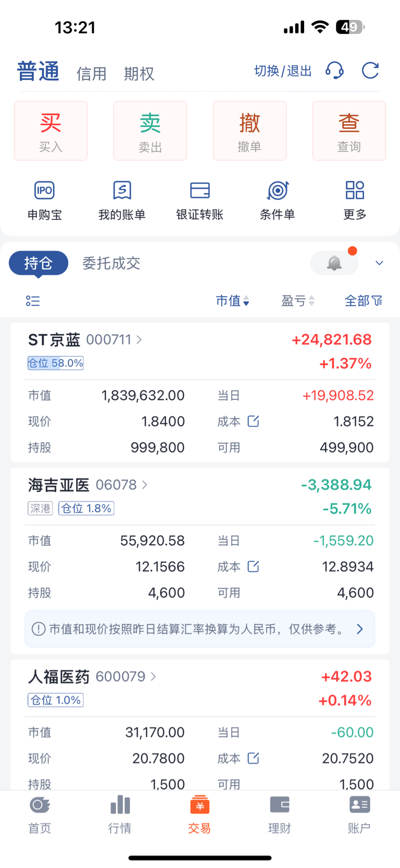Switch to the 信用 tab
Viewport: 400px width, 868px height.
[92, 74]
